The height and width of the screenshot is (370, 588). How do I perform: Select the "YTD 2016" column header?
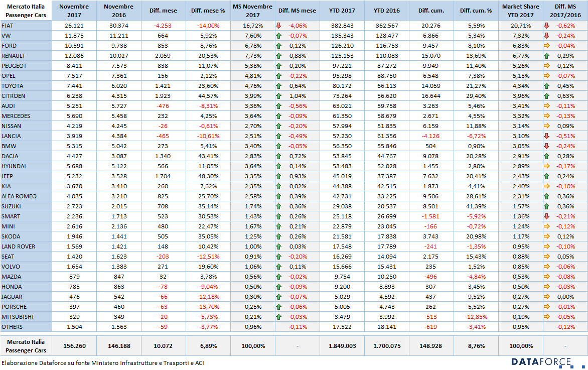pyautogui.click(x=387, y=11)
